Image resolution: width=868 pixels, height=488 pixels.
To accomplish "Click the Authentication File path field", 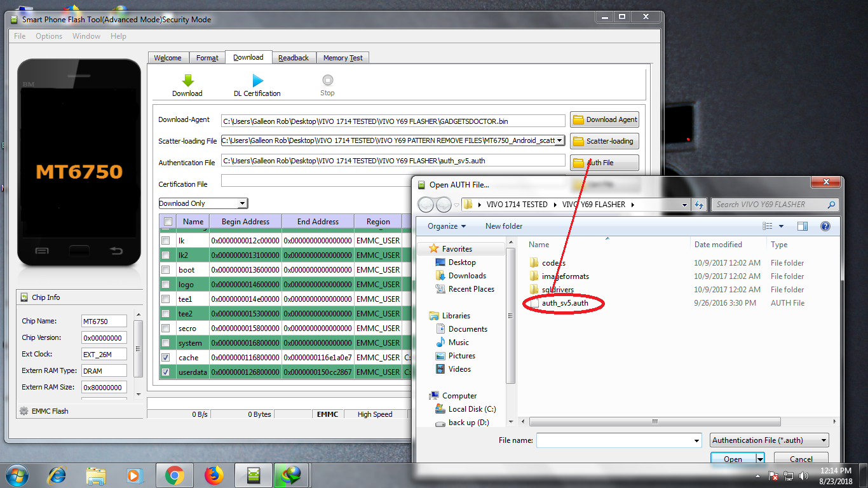I will 393,161.
